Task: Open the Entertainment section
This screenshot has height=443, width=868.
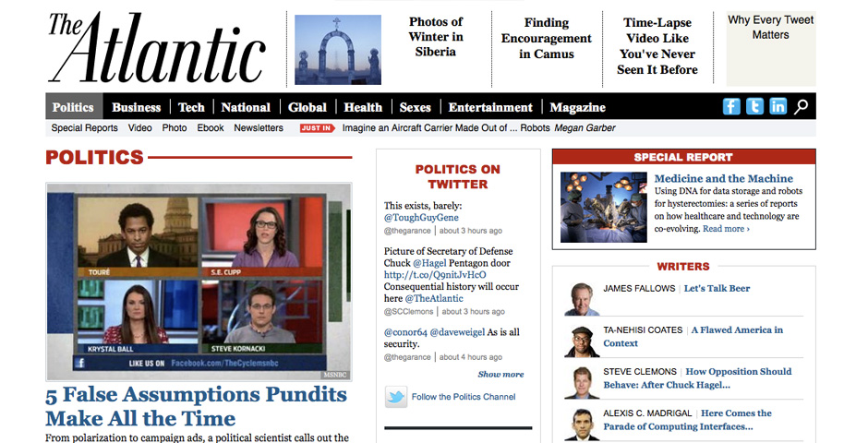Action: (x=490, y=107)
